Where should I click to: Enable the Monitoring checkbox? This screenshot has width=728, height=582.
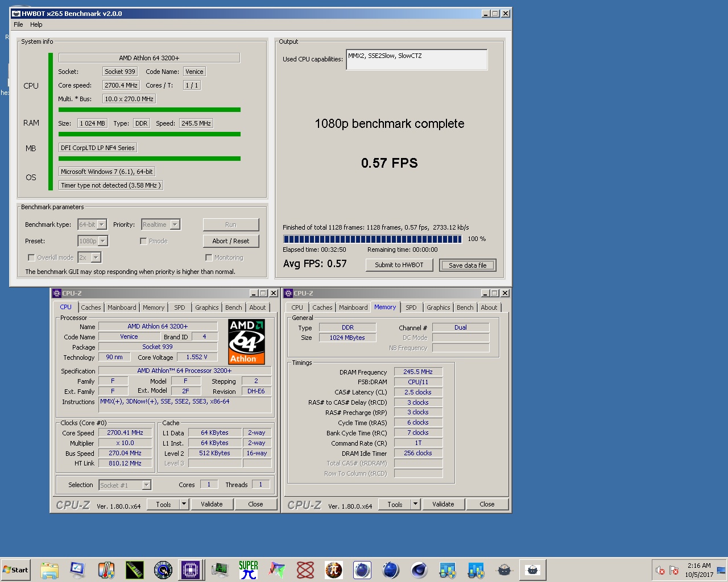click(x=209, y=257)
